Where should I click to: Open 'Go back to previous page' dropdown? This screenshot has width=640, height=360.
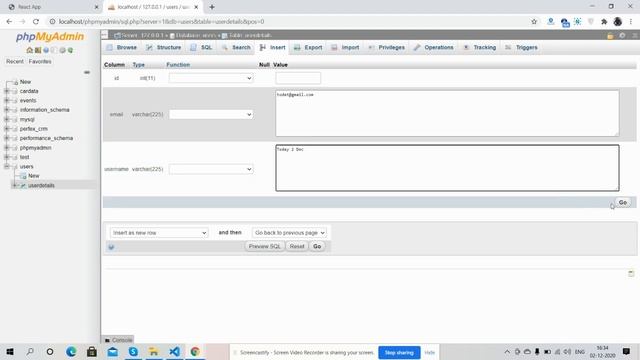(x=289, y=233)
